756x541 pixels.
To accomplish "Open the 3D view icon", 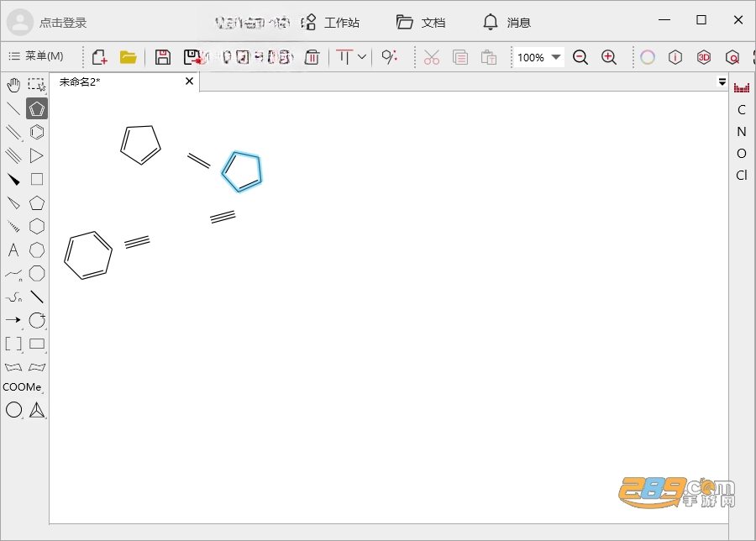I will [703, 57].
